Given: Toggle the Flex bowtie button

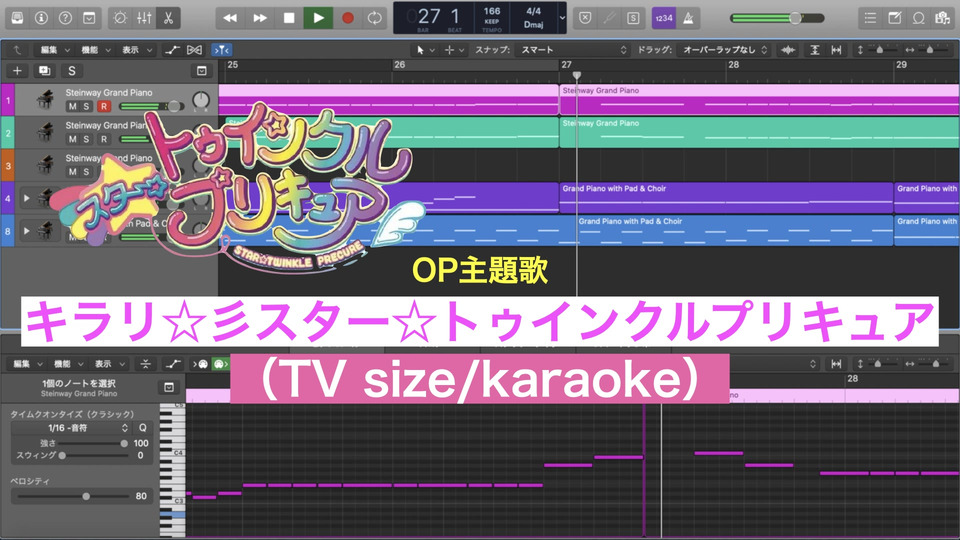Looking at the screenshot, I should pos(194,50).
